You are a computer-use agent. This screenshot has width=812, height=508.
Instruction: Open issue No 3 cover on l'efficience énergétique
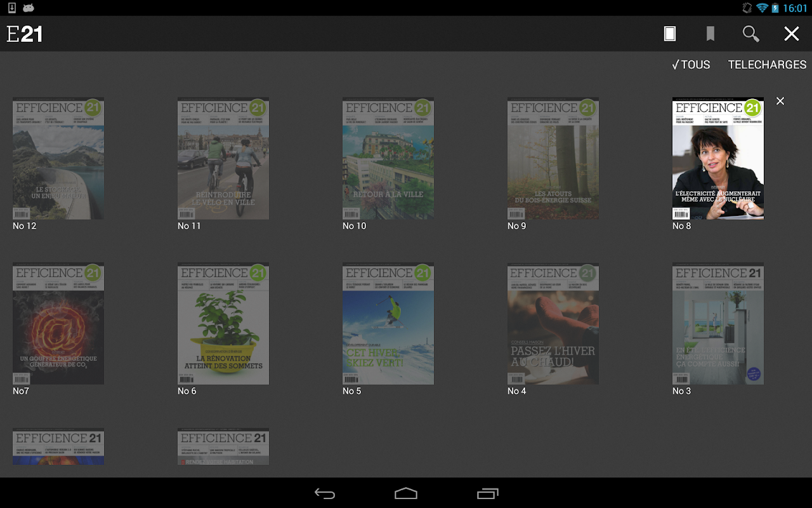tap(718, 324)
